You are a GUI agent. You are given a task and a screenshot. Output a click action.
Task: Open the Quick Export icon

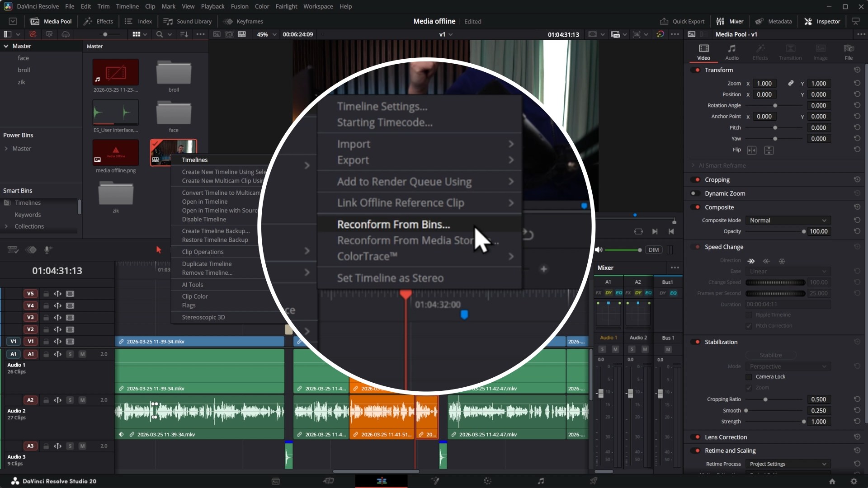[664, 21]
